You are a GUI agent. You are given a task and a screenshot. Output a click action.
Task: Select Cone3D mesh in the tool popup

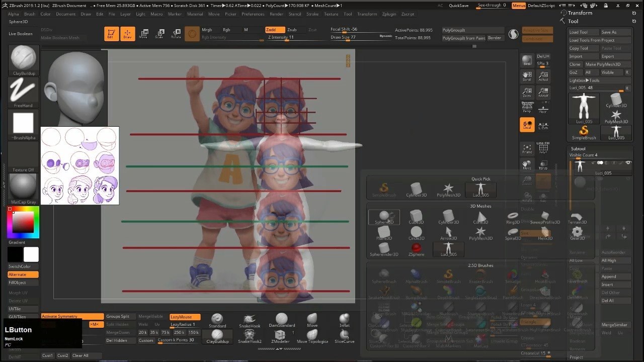(480, 217)
